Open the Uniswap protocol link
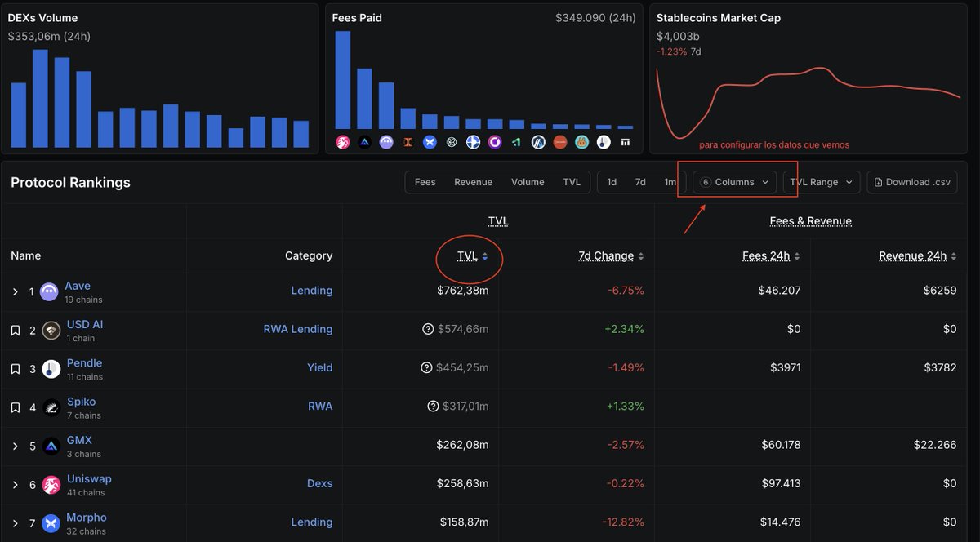Viewport: 980px width, 542px height. pyautogui.click(x=89, y=478)
